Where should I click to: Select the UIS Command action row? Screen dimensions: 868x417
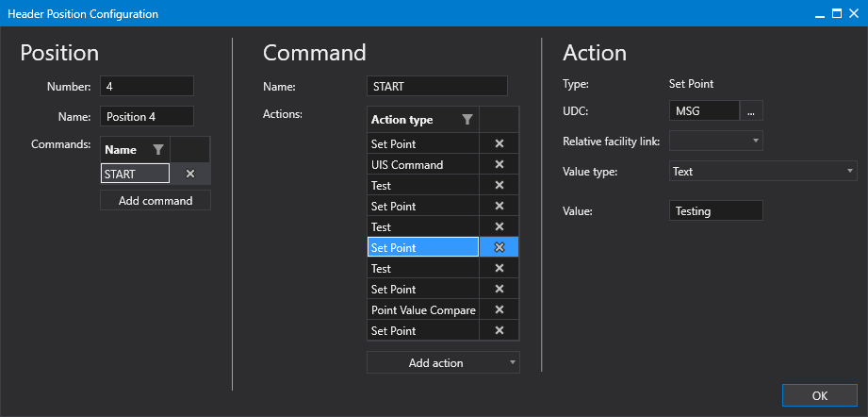[x=423, y=164]
